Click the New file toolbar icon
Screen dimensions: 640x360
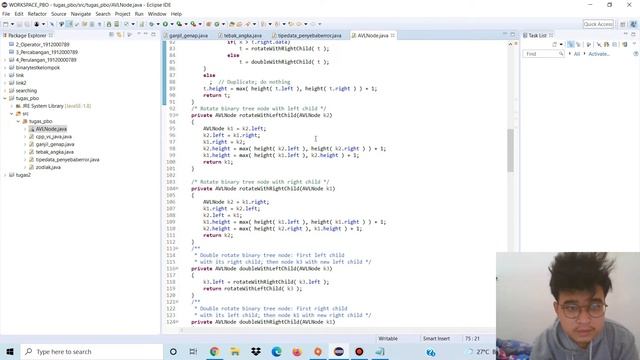coord(5,24)
